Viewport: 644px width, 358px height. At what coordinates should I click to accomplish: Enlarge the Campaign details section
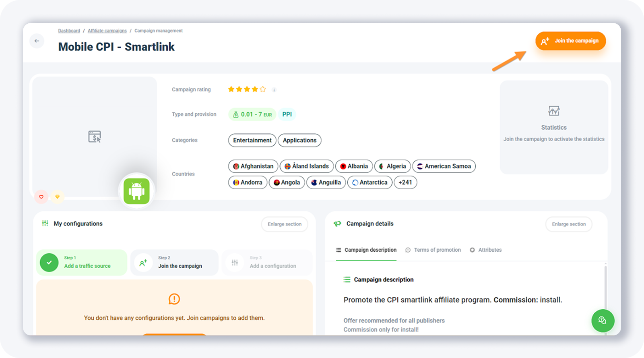(x=568, y=224)
